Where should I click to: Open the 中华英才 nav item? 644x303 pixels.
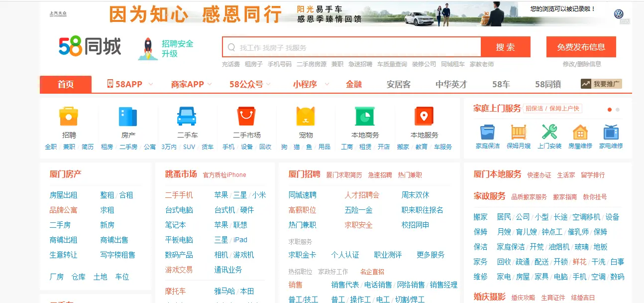451,84
